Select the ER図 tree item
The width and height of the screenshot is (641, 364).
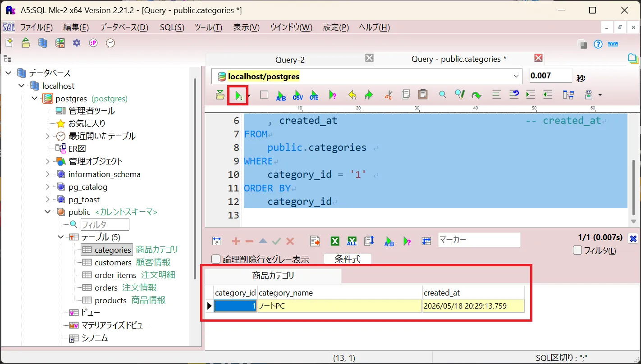77,149
